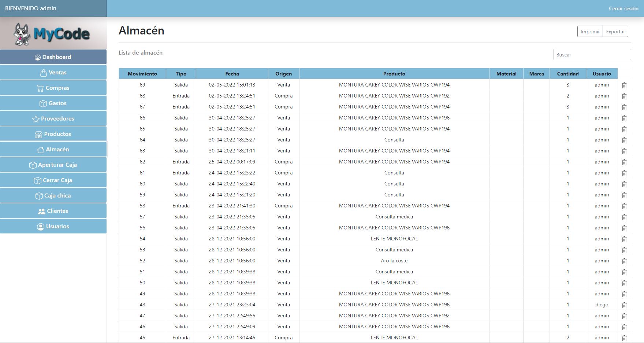Delete movement 69 with its trash icon
The width and height of the screenshot is (644, 343).
coord(624,85)
